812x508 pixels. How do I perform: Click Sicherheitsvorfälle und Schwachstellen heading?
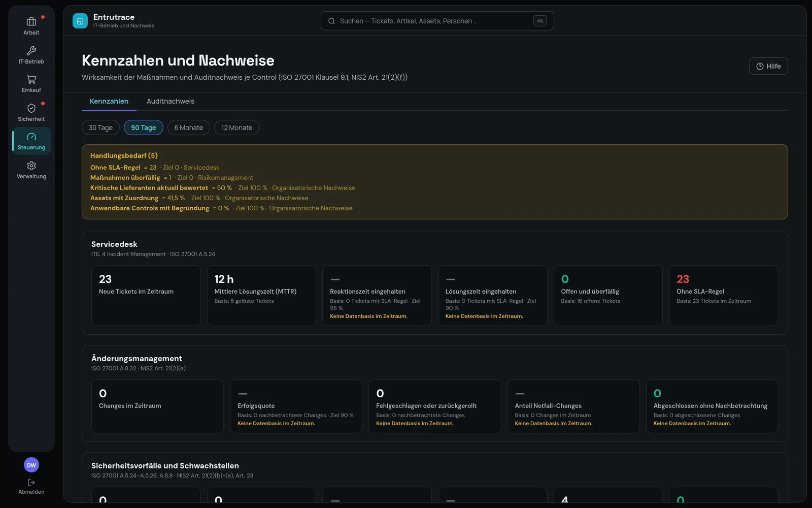click(x=165, y=466)
